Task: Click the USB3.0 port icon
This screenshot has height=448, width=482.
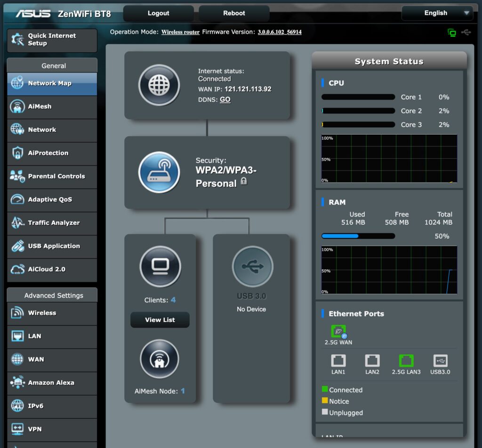Action: (x=440, y=360)
